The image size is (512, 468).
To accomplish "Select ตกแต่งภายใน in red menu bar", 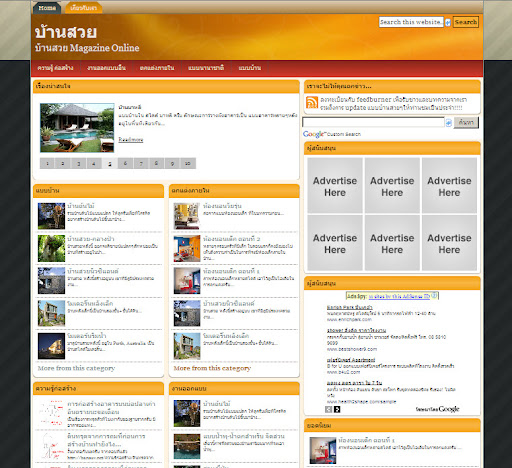I will coord(157,68).
